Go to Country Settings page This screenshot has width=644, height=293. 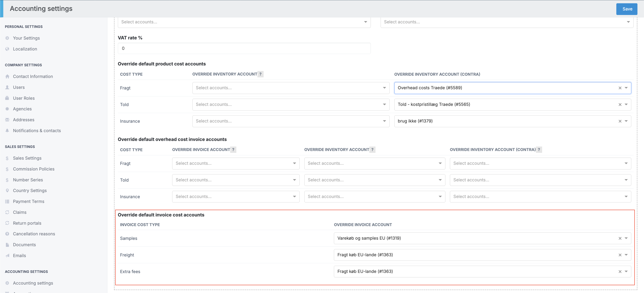point(30,191)
